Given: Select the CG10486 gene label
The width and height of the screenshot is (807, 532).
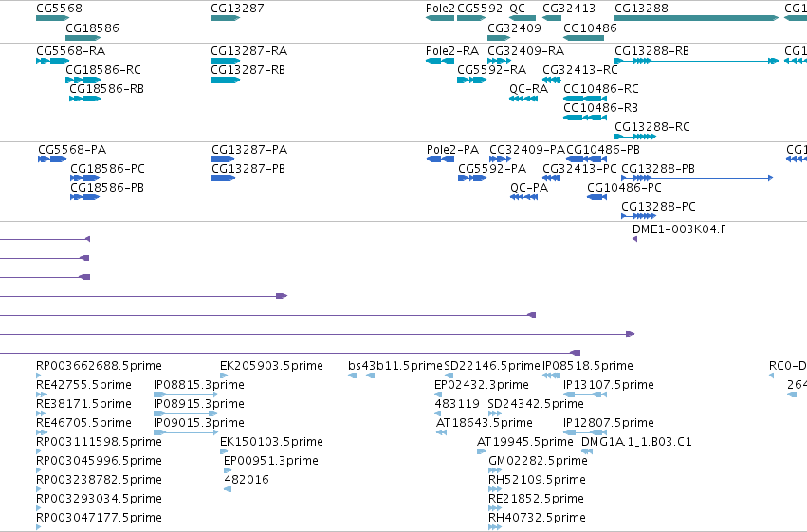Looking at the screenshot, I should pos(590,28).
